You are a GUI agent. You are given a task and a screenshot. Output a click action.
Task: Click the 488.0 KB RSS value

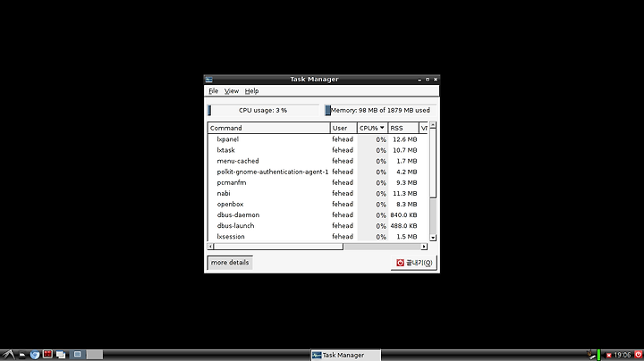pyautogui.click(x=403, y=225)
